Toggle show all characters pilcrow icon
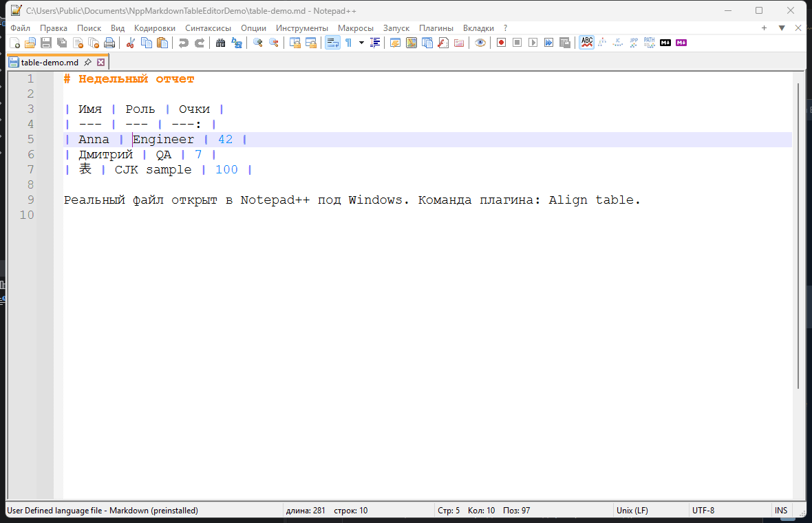This screenshot has width=812, height=523. [348, 43]
